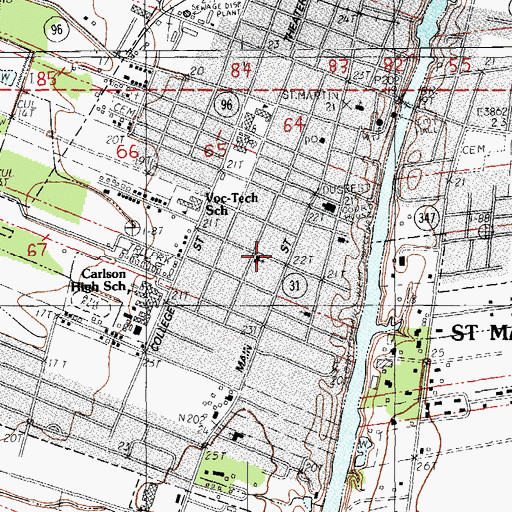This screenshot has height=512, width=512.
Task: Click the red section number 84
Action: [241, 70]
